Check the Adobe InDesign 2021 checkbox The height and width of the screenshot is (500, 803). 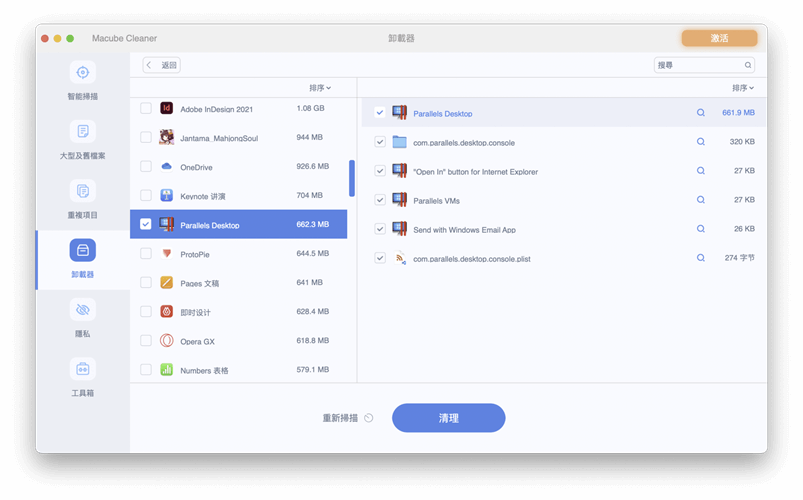[x=146, y=108]
